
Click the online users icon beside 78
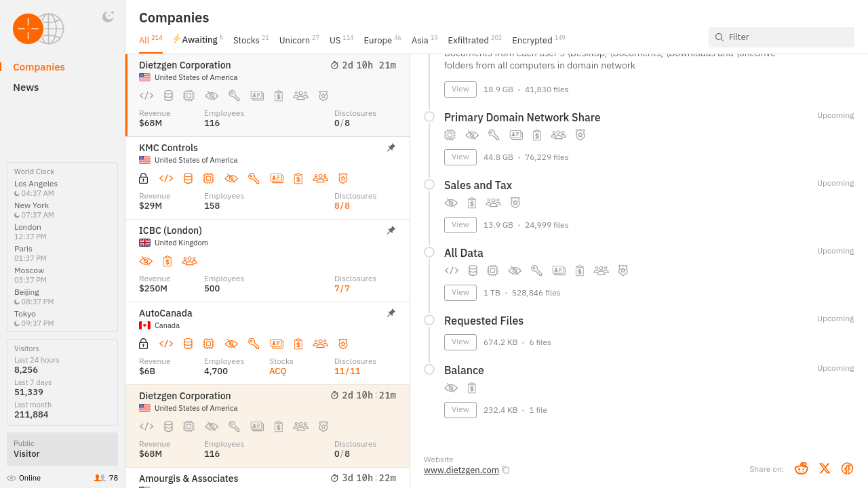[x=100, y=478]
